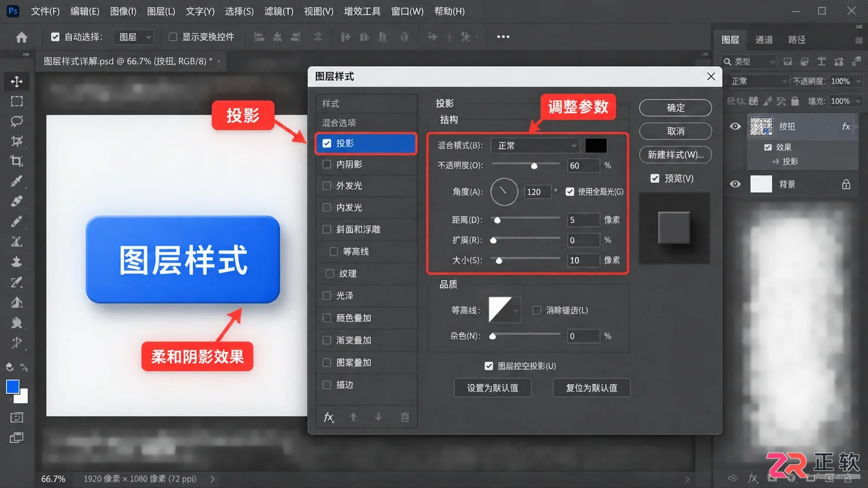Toggle the 自动选择 checkbox

coord(55,37)
